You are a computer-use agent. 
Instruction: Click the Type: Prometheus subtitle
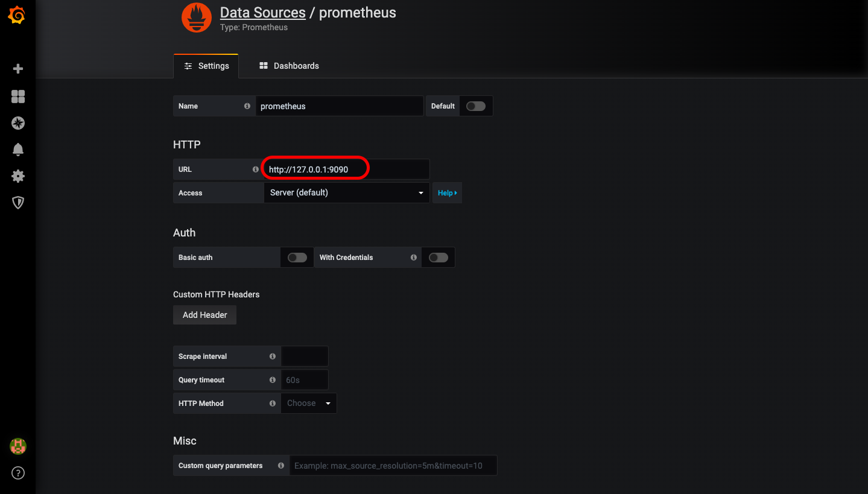(x=254, y=28)
